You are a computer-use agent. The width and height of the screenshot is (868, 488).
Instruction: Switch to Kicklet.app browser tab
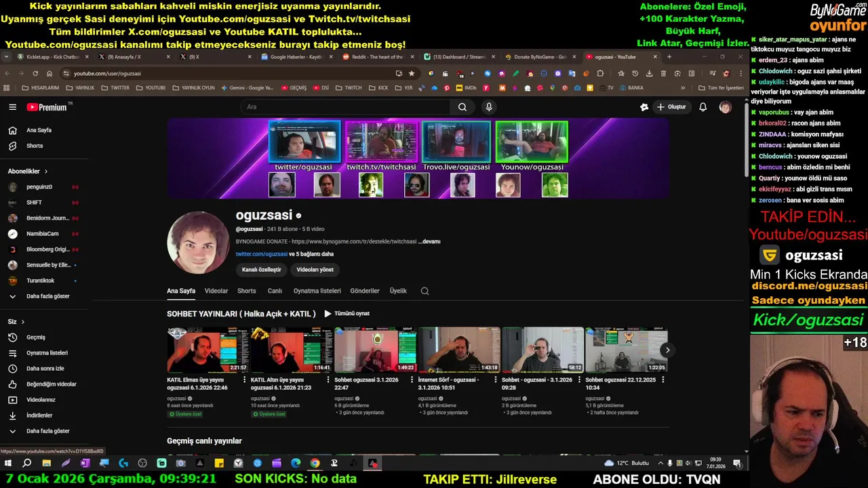pos(52,57)
